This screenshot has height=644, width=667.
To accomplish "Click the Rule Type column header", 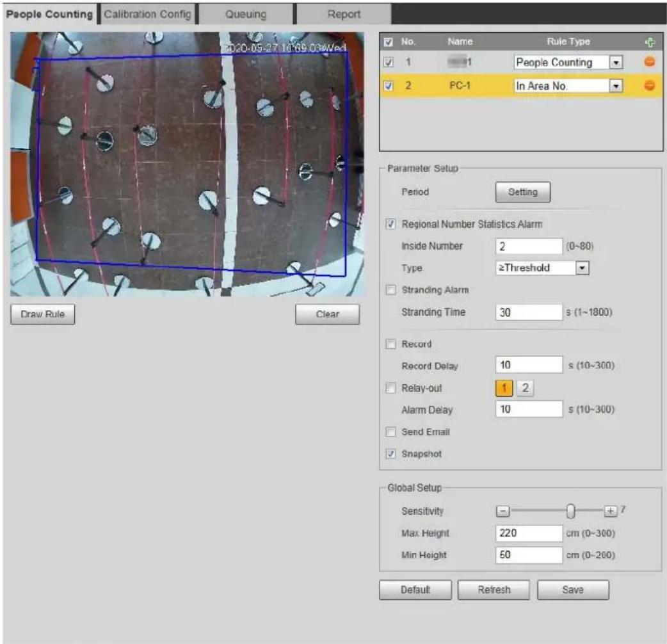I will pos(568,42).
